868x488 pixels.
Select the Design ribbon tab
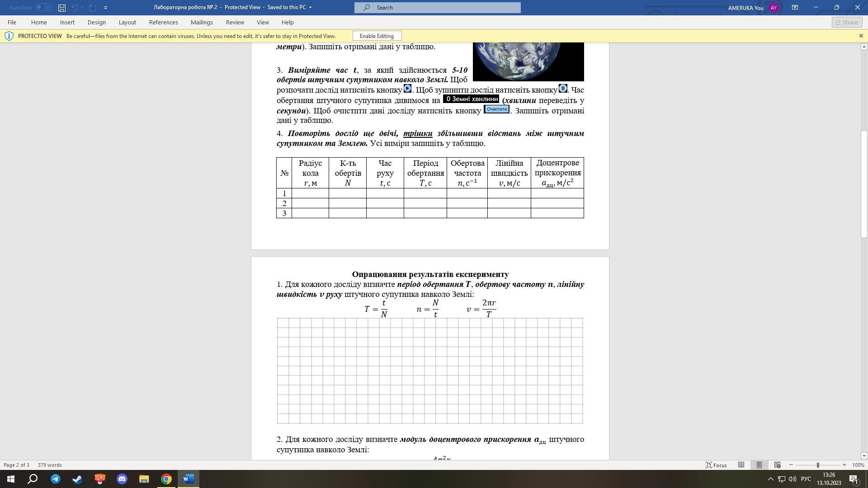coord(96,22)
